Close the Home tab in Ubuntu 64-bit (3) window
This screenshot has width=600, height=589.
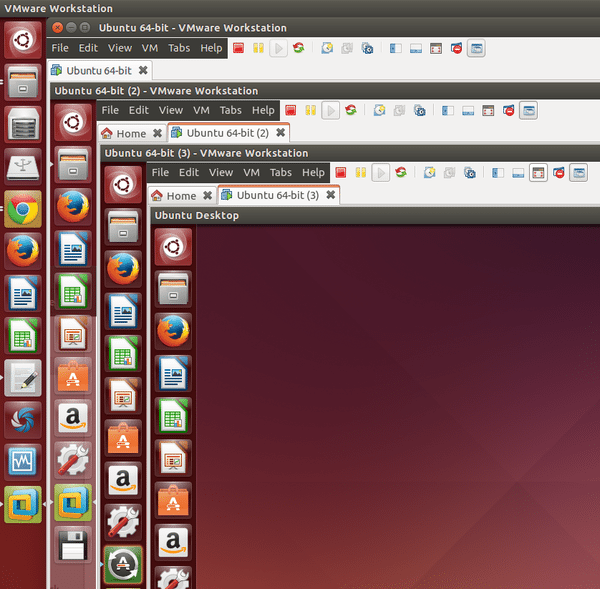[x=207, y=195]
